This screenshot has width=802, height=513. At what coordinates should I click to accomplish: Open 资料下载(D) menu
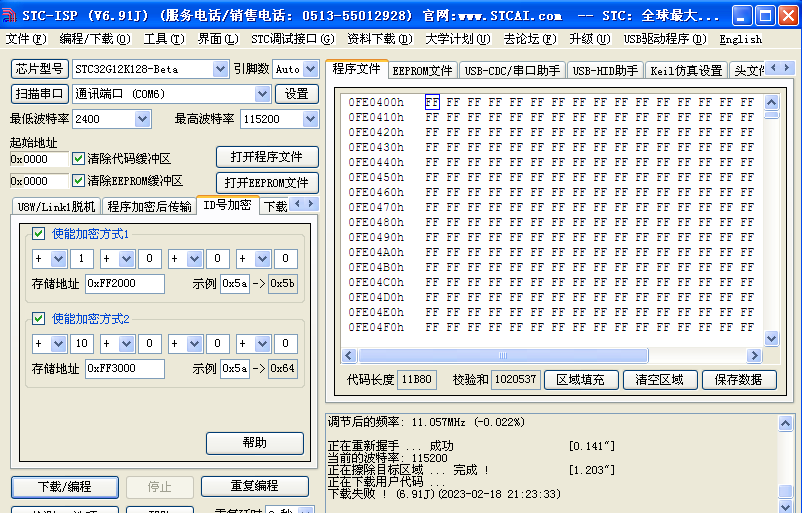point(380,39)
